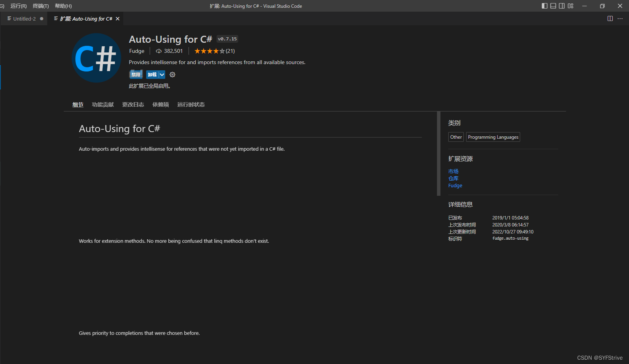Switch to the 功能贡献 tab
The height and width of the screenshot is (364, 629).
tap(103, 104)
